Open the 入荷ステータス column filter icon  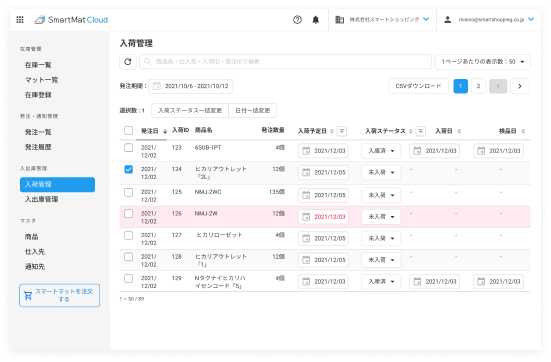click(420, 131)
